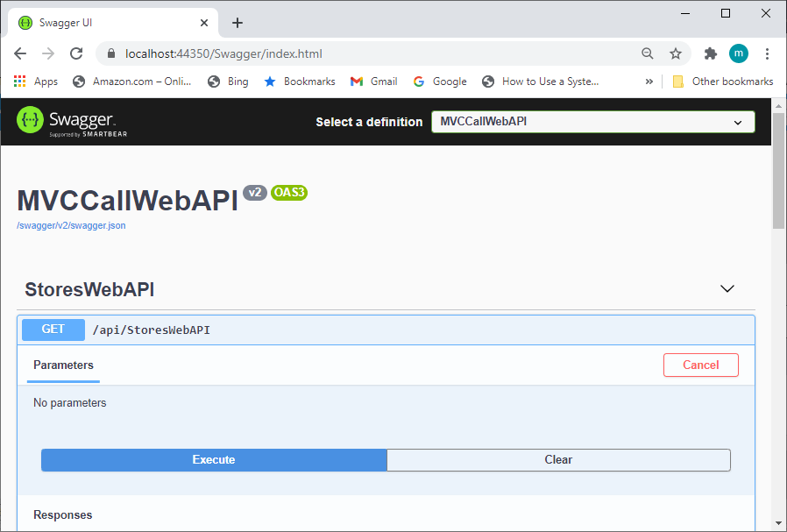Bookmark this page using the star icon

tap(677, 53)
